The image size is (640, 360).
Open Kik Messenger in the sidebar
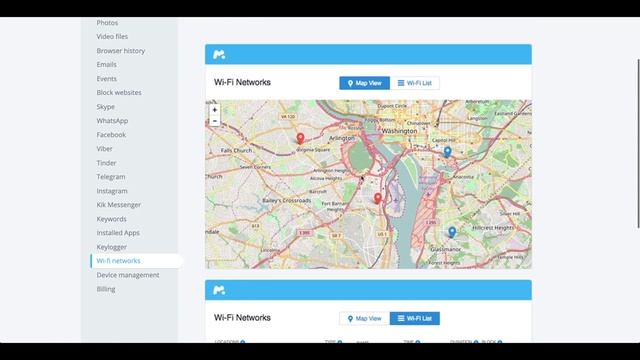click(119, 205)
